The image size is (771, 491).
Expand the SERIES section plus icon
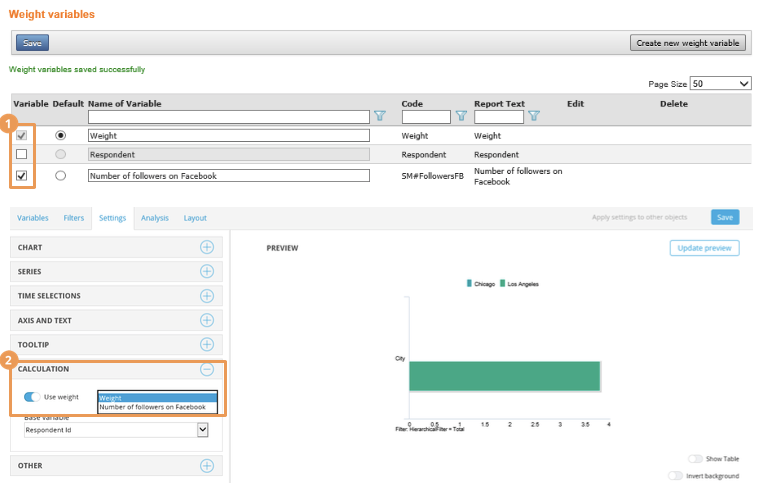click(x=207, y=271)
